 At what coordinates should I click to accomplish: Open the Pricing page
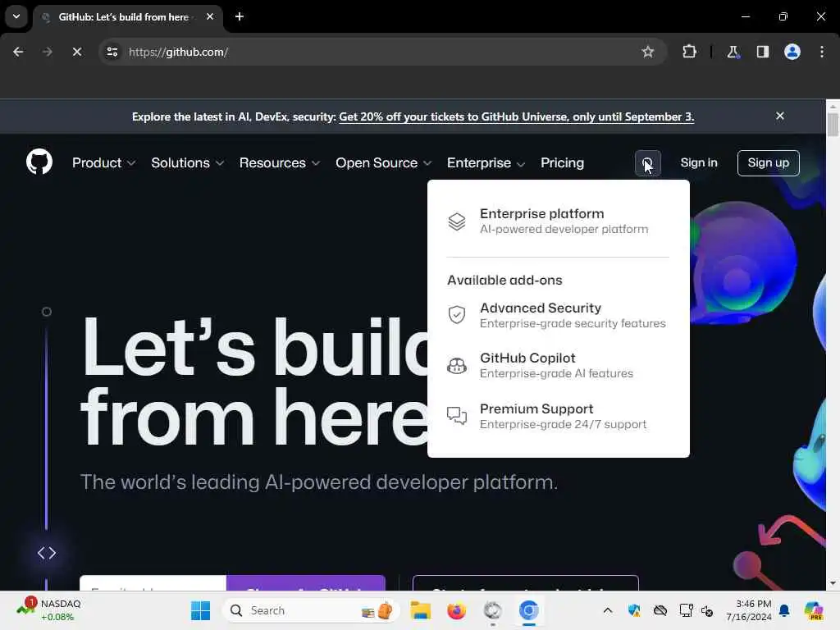[562, 163]
